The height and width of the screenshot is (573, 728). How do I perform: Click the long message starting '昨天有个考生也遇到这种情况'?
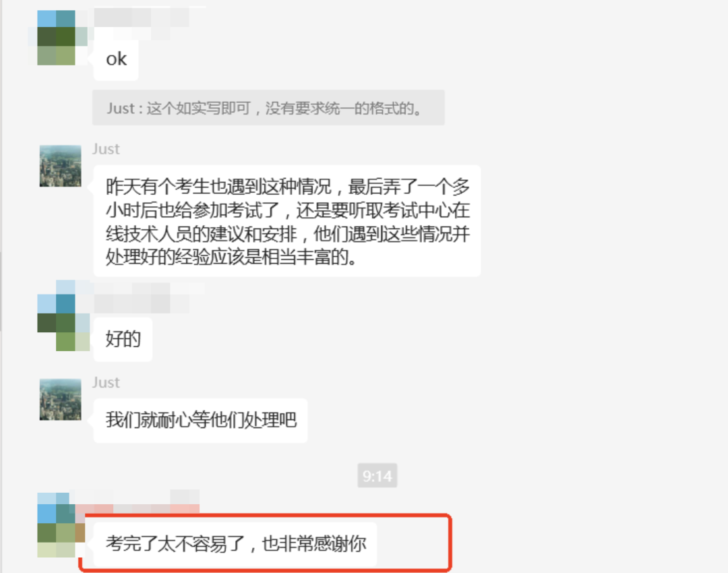(x=287, y=221)
